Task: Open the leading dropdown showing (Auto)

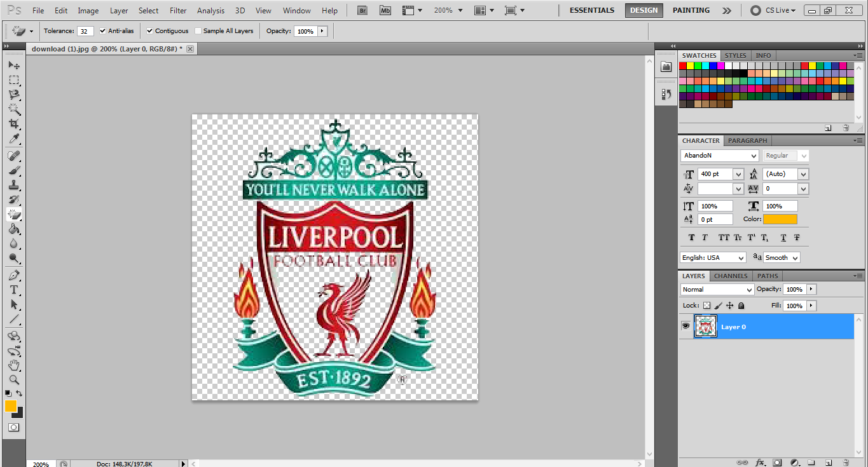Action: 803,174
